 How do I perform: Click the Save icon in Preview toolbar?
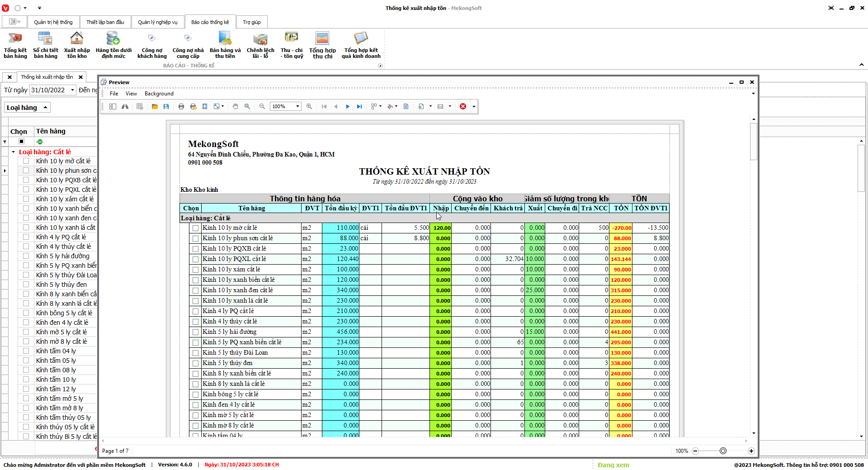[166, 106]
